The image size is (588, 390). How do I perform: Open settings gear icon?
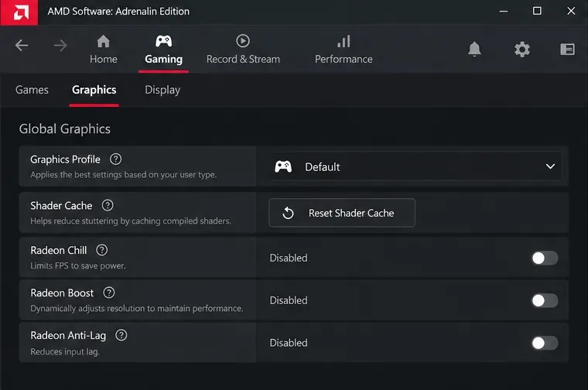click(522, 49)
